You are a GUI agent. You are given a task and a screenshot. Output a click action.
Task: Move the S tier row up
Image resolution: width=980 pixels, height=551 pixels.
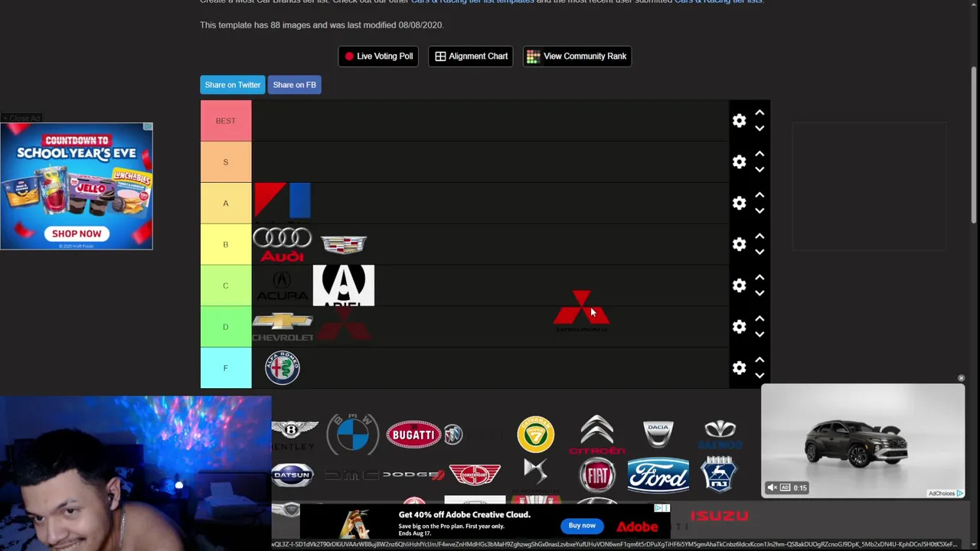point(759,155)
